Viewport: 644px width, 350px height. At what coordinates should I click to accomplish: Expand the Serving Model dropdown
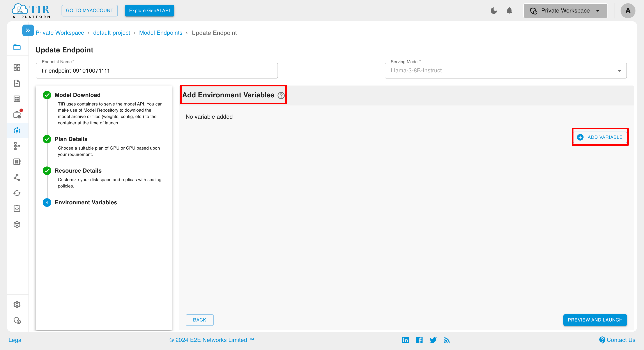pyautogui.click(x=506, y=71)
